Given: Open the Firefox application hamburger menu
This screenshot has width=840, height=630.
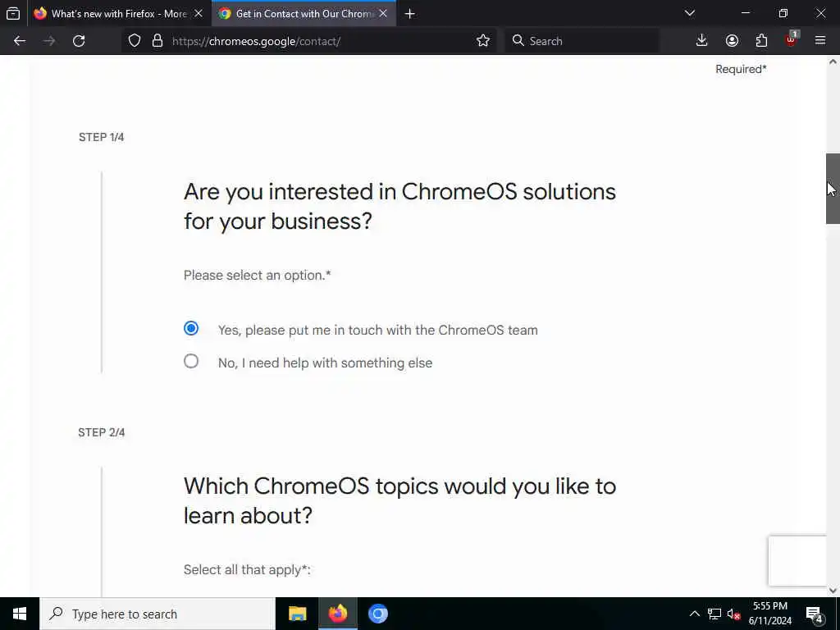Looking at the screenshot, I should click(x=820, y=41).
